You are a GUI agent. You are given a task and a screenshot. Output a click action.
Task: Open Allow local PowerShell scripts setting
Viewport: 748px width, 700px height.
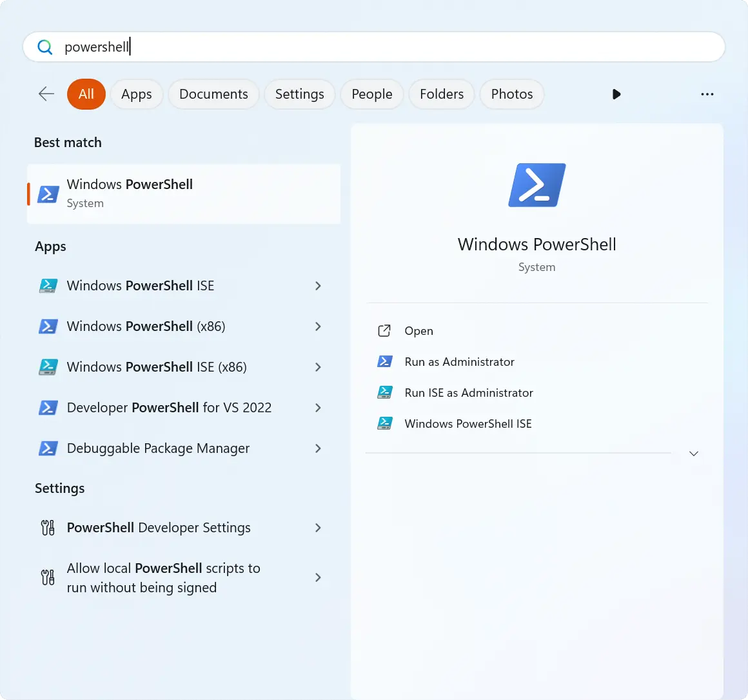(x=184, y=577)
